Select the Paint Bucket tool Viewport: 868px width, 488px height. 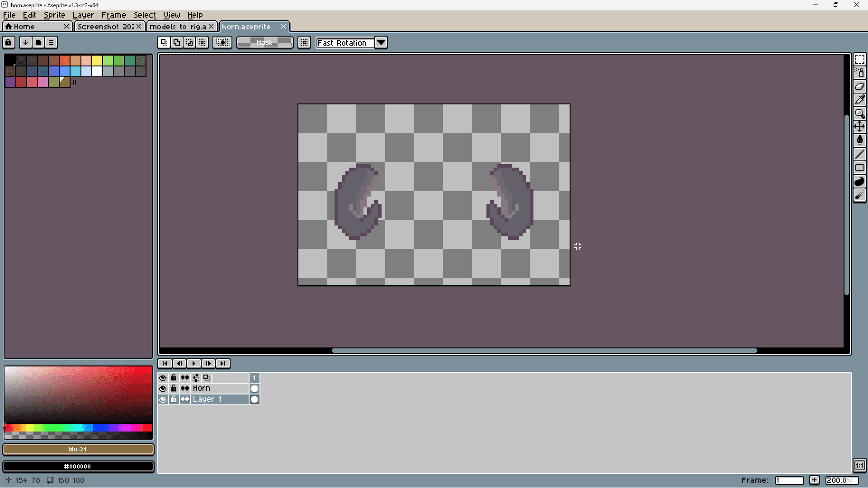click(x=859, y=140)
